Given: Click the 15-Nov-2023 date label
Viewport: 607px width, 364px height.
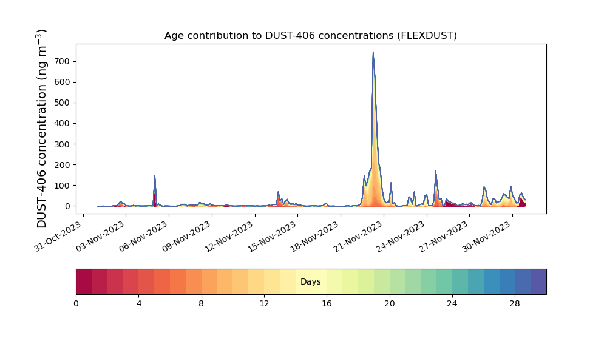Looking at the screenshot, I should (273, 237).
